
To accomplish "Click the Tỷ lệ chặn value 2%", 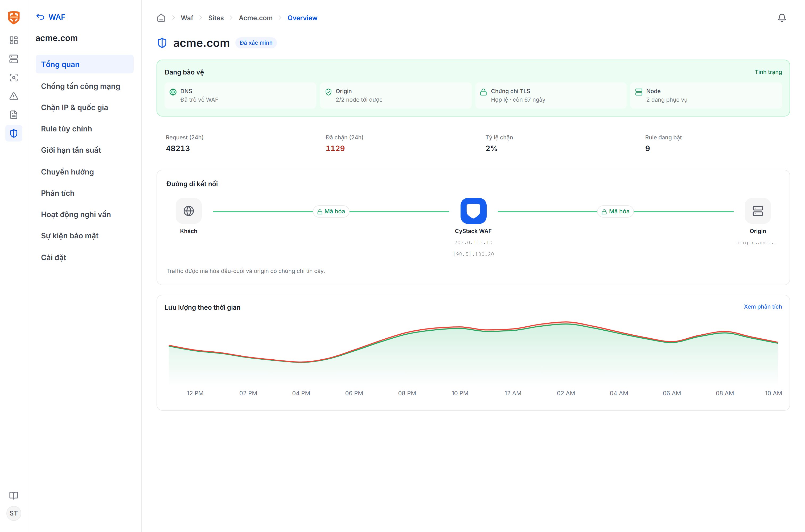I will [491, 149].
